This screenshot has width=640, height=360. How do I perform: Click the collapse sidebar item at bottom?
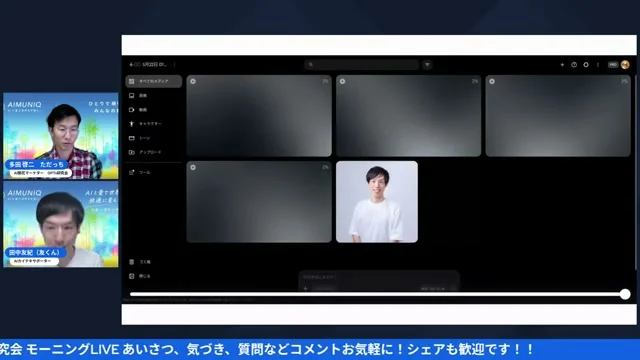click(154, 276)
